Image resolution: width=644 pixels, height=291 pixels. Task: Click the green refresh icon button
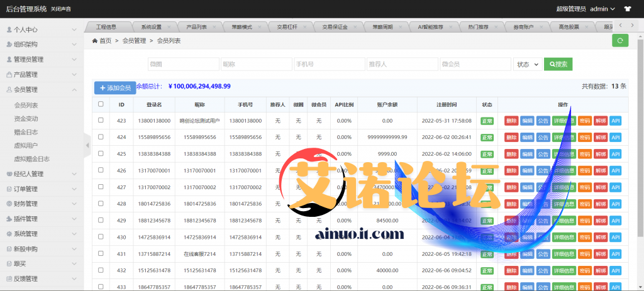(620, 40)
